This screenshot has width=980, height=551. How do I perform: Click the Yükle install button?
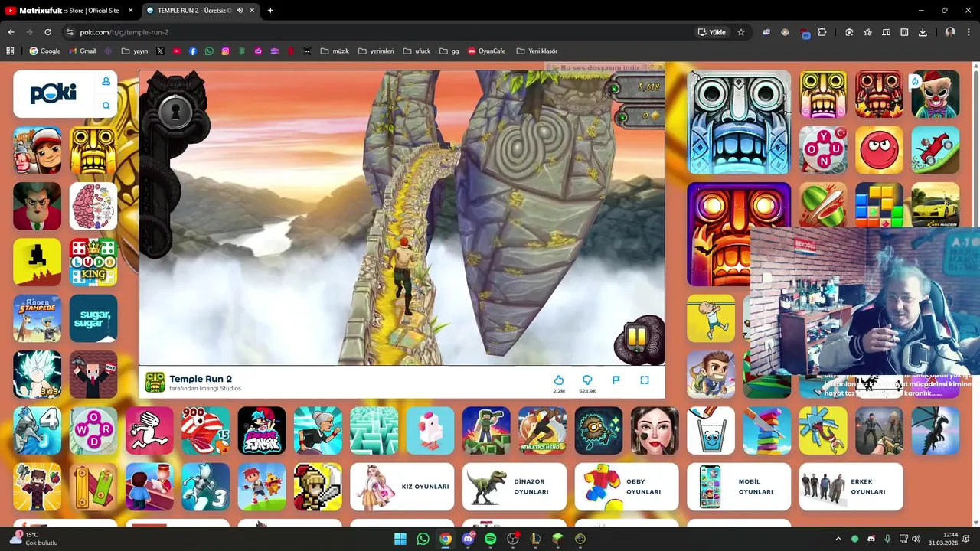click(712, 32)
